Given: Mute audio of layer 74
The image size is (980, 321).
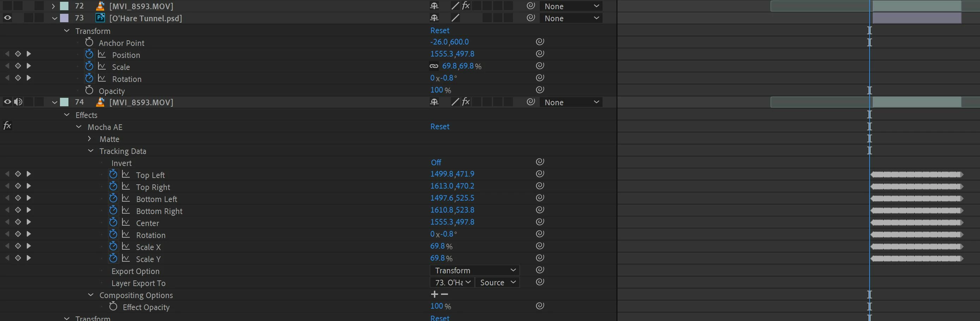Looking at the screenshot, I should point(18,102).
